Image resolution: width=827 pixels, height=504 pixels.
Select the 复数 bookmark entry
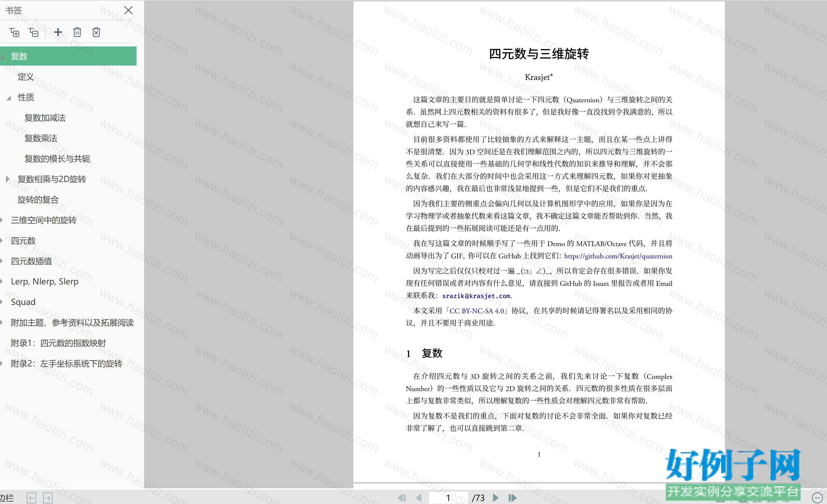point(68,56)
